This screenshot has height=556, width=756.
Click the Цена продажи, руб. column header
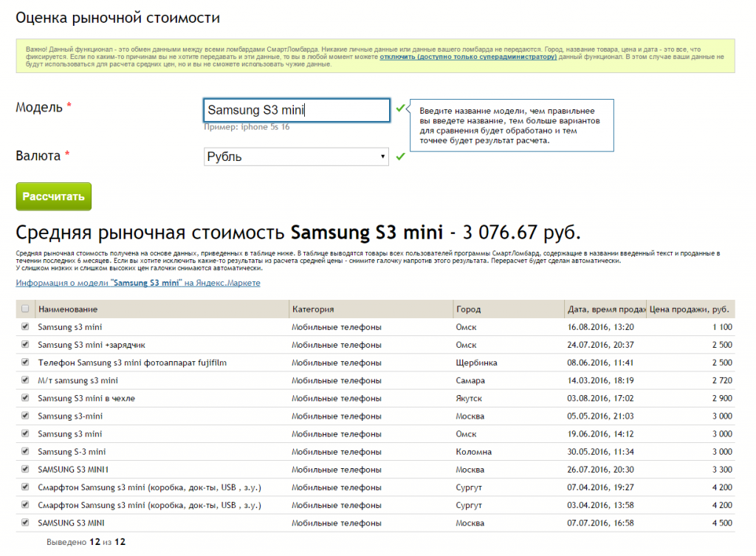coord(690,309)
